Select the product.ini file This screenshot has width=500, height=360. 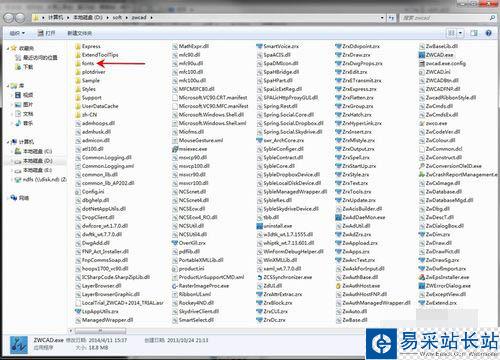(x=188, y=269)
